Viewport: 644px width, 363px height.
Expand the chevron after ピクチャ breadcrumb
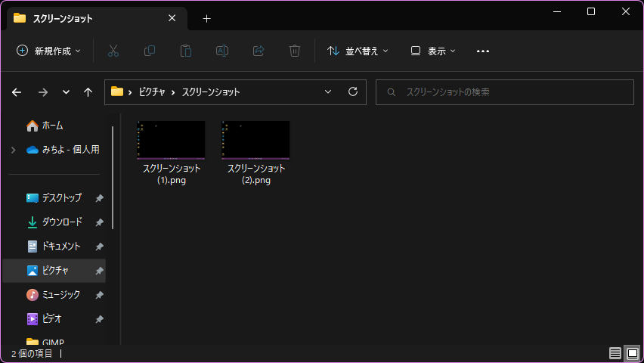(x=173, y=92)
